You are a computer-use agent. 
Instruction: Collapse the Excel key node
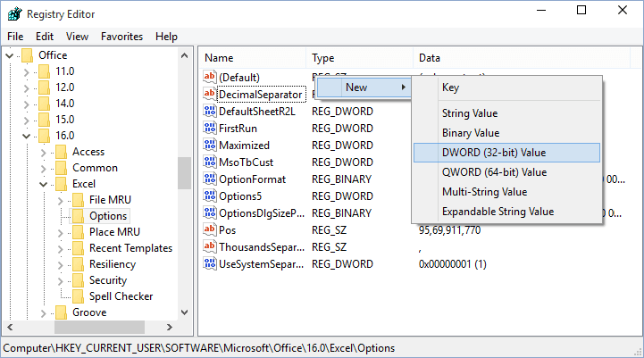(x=43, y=184)
